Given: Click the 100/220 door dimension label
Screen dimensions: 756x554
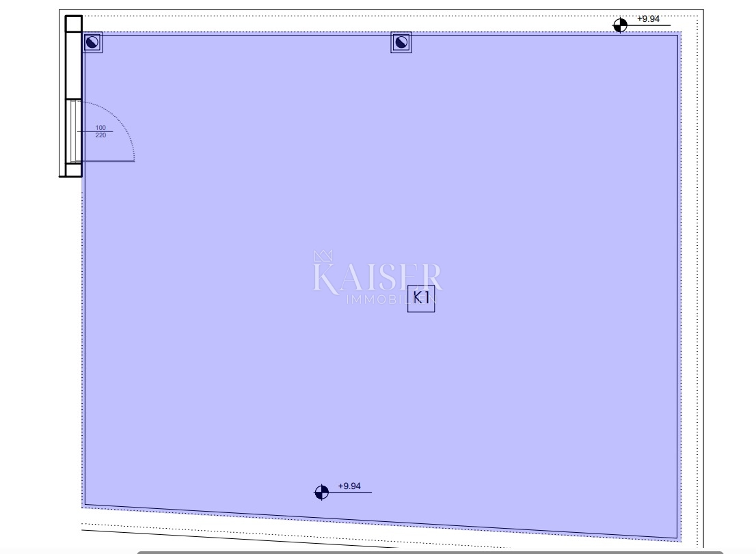Looking at the screenshot, I should (100, 131).
